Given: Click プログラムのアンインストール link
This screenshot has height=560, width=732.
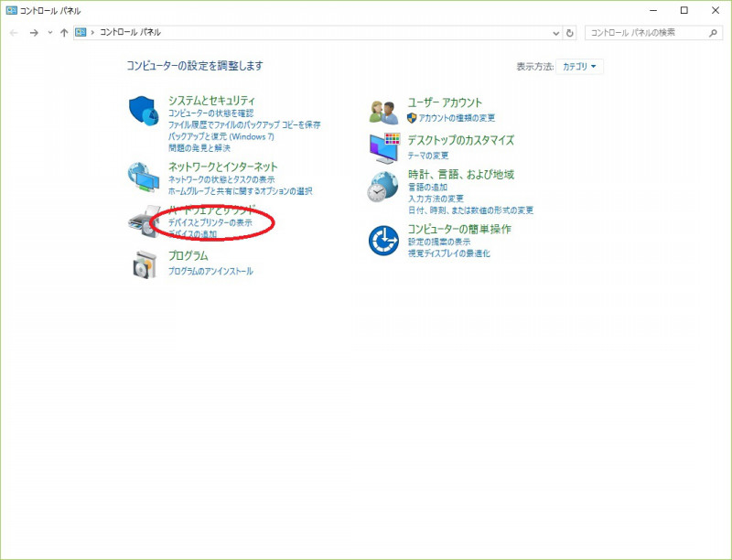Looking at the screenshot, I should click(210, 271).
